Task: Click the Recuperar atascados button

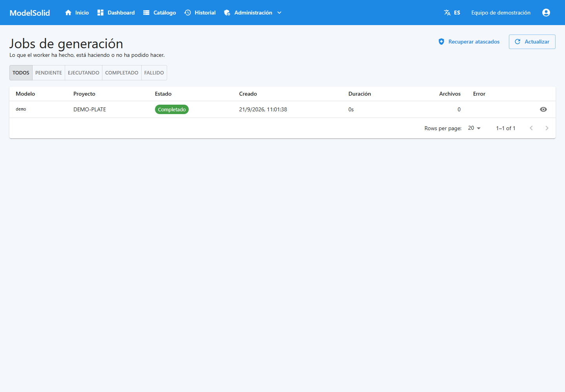Action: [x=469, y=42]
